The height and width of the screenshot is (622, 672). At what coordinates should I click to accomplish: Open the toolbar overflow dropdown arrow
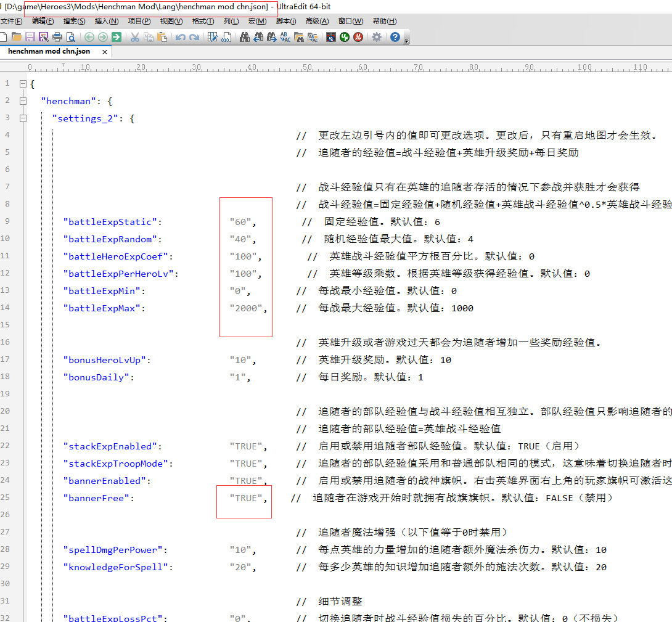pyautogui.click(x=406, y=39)
